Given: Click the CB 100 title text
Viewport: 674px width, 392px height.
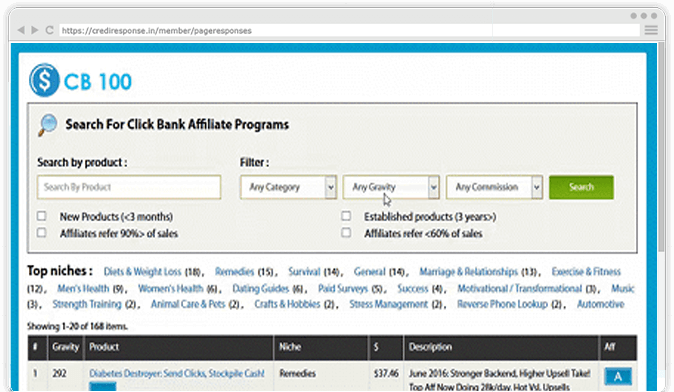Looking at the screenshot, I should [x=98, y=82].
